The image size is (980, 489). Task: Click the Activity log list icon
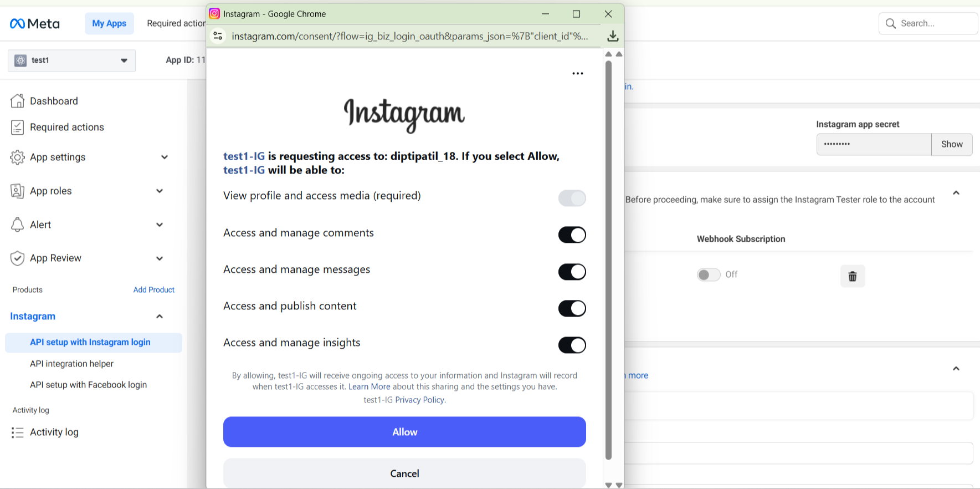click(17, 432)
